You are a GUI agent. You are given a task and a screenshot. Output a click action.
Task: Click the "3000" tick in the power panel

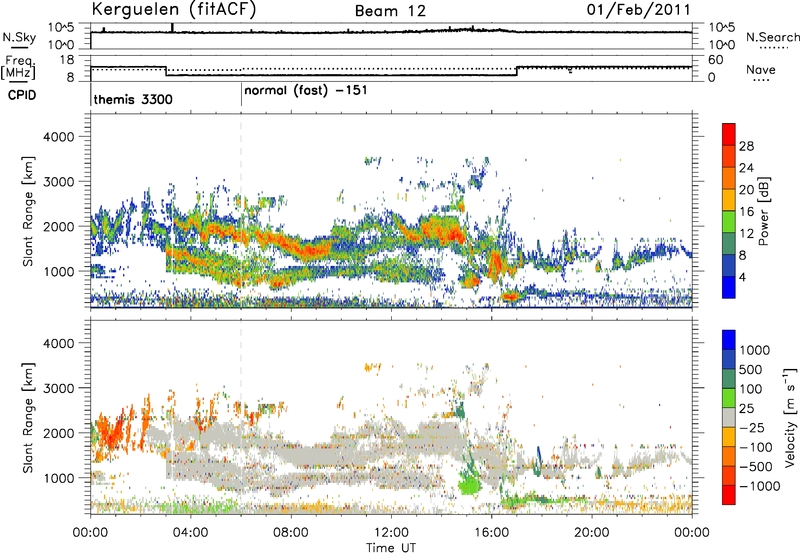(x=59, y=182)
